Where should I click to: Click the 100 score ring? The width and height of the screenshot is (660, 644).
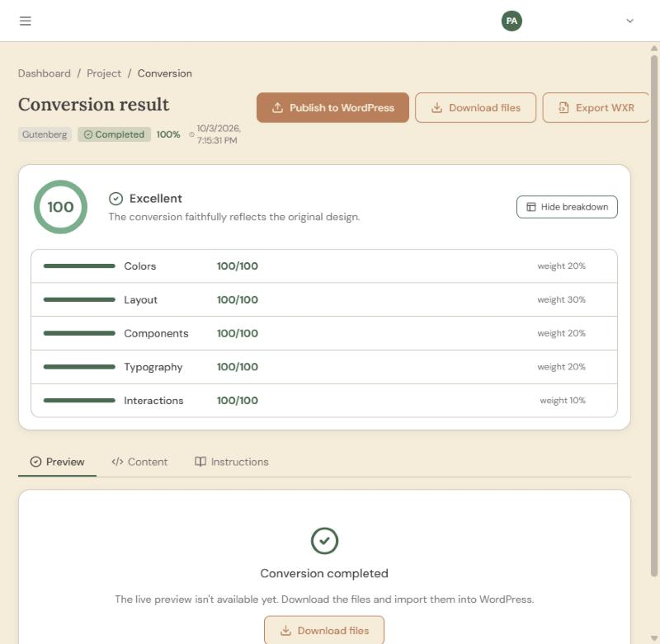tap(60, 207)
